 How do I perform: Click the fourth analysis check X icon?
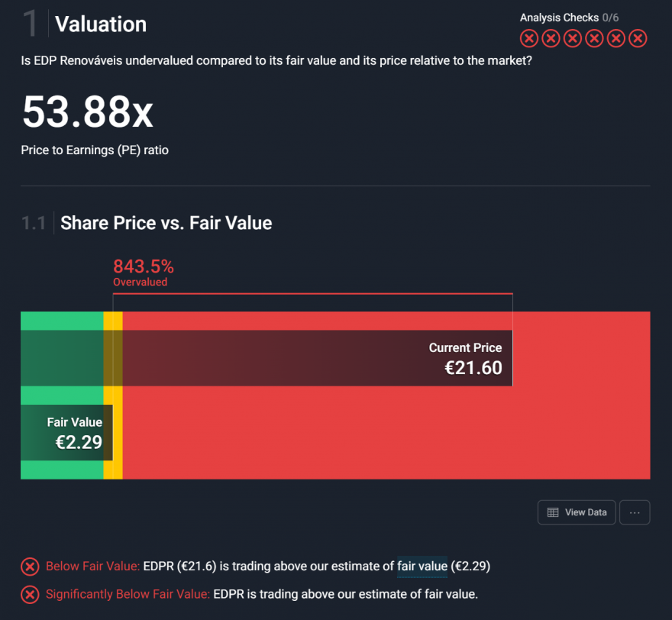[x=594, y=38]
